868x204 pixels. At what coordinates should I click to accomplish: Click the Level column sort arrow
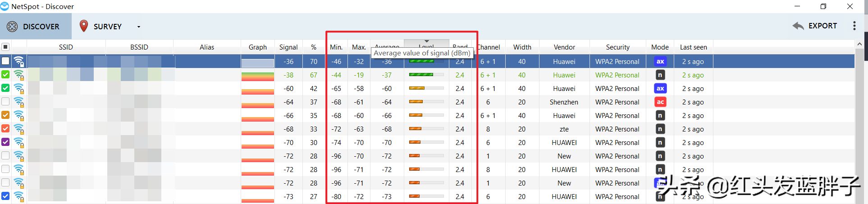(x=426, y=41)
